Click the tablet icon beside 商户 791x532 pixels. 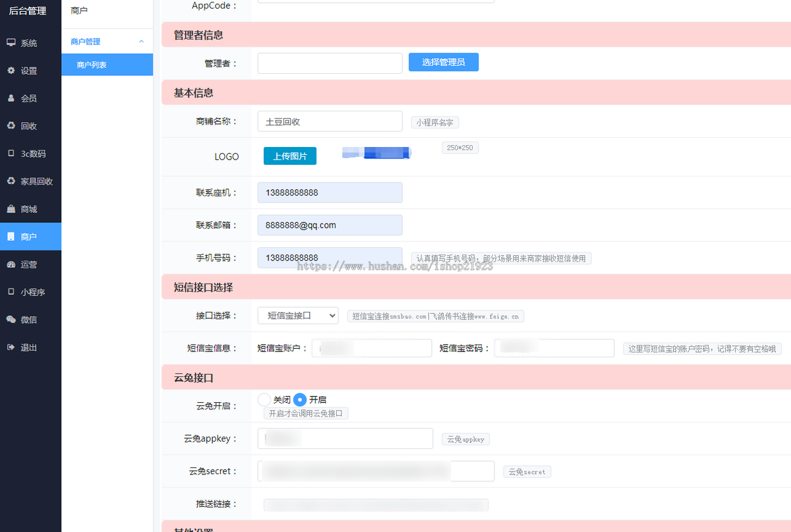pyautogui.click(x=11, y=237)
